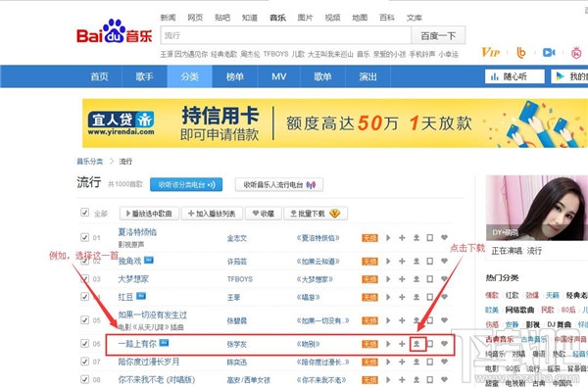Open the 贴吧 link in the top bar
The image size is (588, 388).
click(222, 18)
